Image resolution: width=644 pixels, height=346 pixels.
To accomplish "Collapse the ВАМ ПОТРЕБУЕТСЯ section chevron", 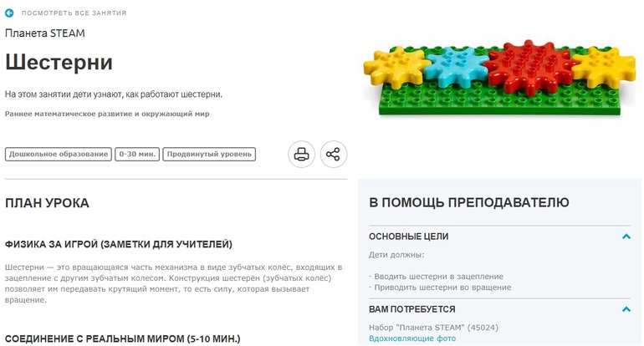I will [626, 309].
